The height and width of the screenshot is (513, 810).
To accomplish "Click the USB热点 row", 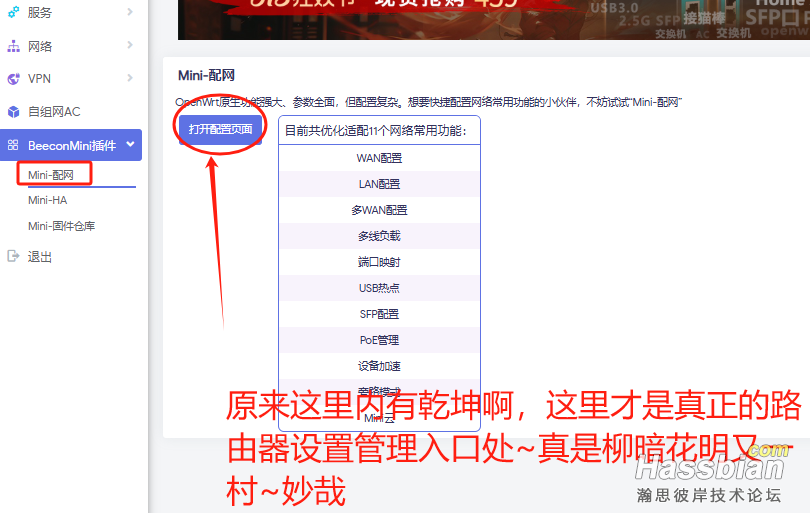I will coord(379,288).
